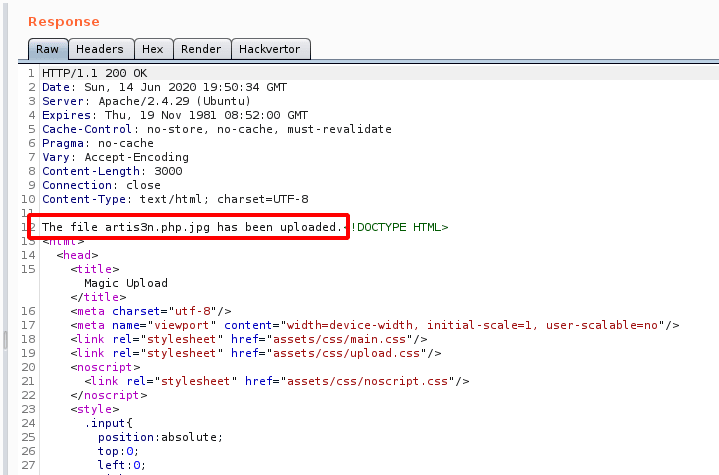Image resolution: width=719 pixels, height=475 pixels.
Task: Click the meta charset utf-8 line
Action: click(151, 311)
